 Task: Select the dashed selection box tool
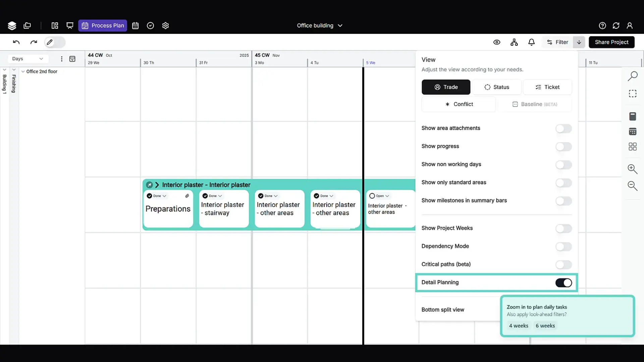(x=632, y=94)
